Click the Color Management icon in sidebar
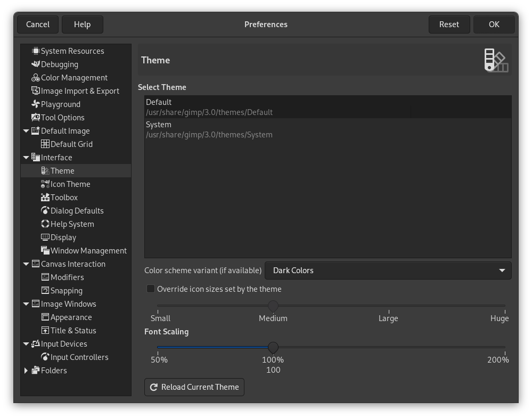This screenshot has width=532, height=418. [x=35, y=77]
